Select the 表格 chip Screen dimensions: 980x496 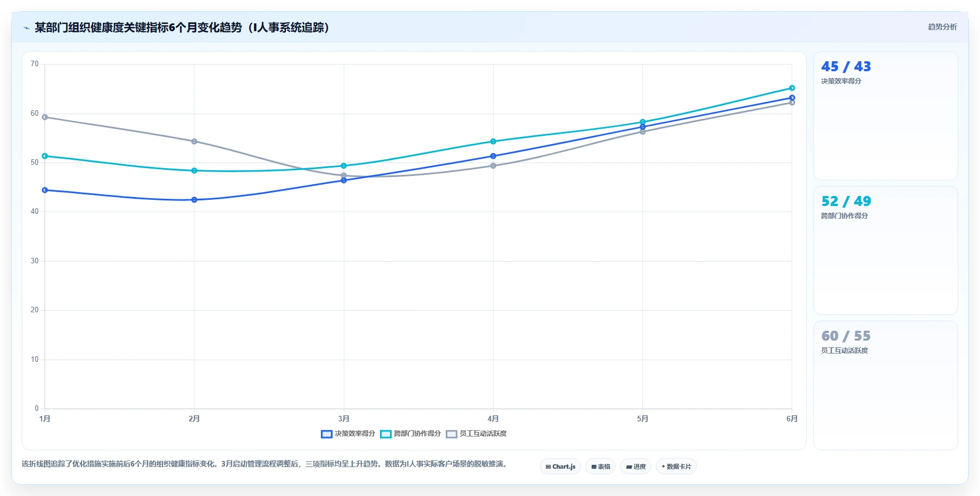tap(601, 466)
